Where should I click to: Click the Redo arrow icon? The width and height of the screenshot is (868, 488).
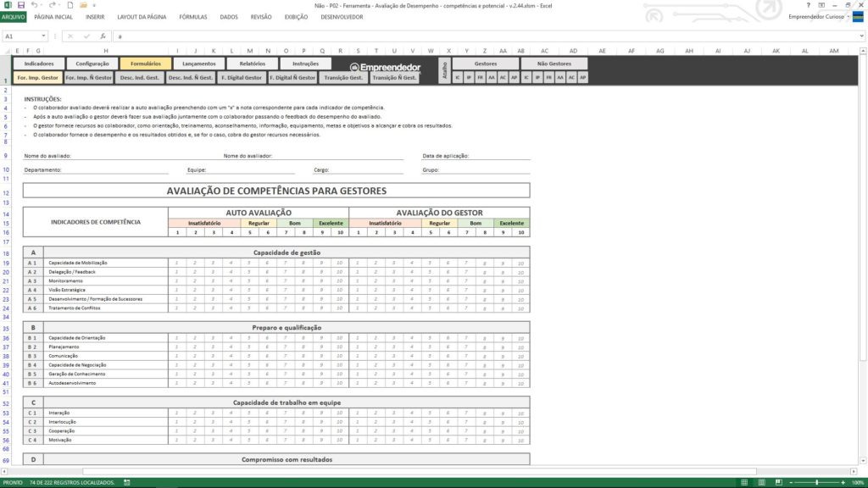pos(53,5)
